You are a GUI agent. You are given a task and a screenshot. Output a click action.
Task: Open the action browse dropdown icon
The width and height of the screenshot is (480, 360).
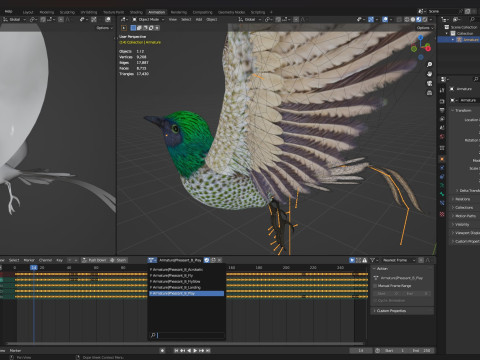point(152,260)
